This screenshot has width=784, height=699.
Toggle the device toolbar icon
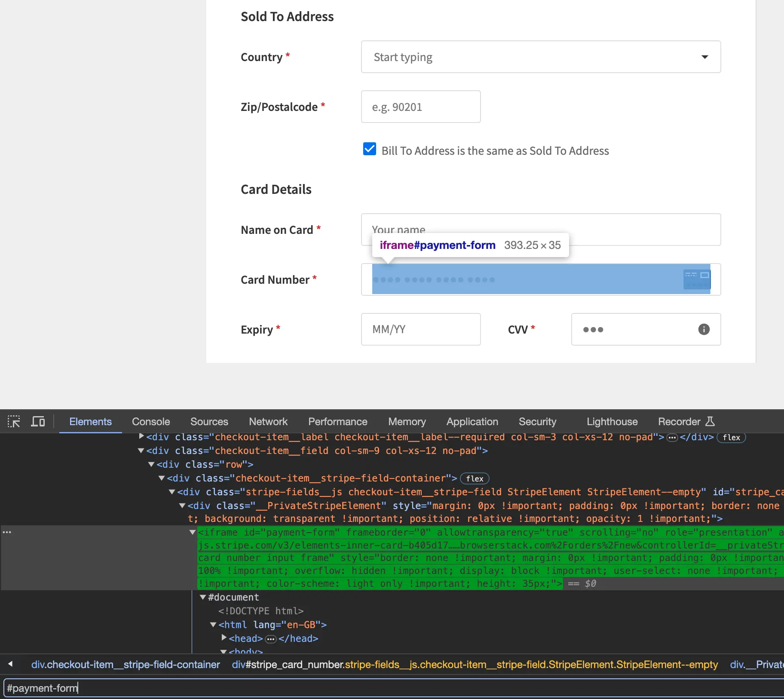coord(38,421)
